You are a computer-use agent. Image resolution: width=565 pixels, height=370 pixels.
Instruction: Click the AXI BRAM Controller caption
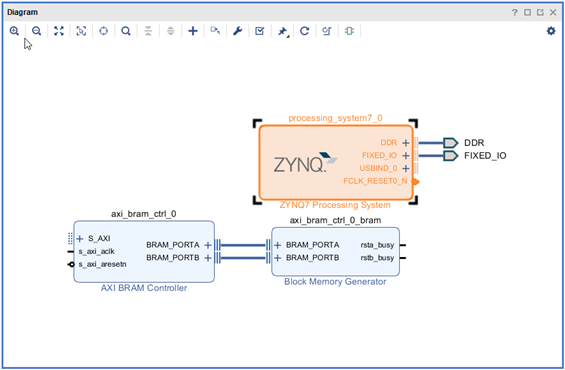click(144, 288)
